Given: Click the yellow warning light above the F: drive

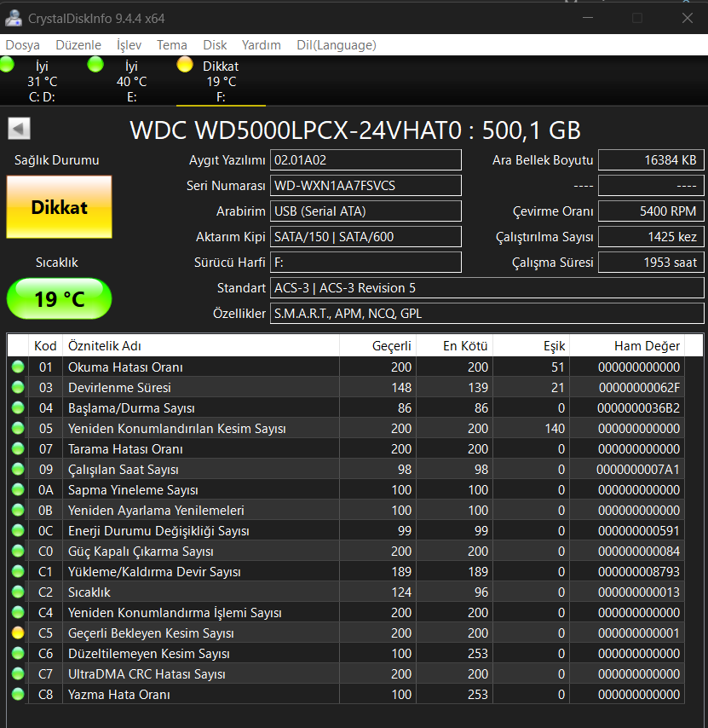Looking at the screenshot, I should click(184, 64).
